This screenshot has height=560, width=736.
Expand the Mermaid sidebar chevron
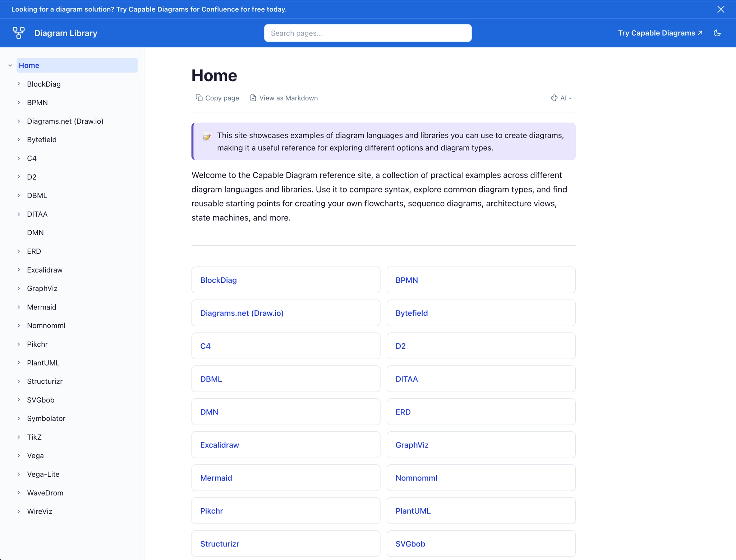click(x=19, y=307)
